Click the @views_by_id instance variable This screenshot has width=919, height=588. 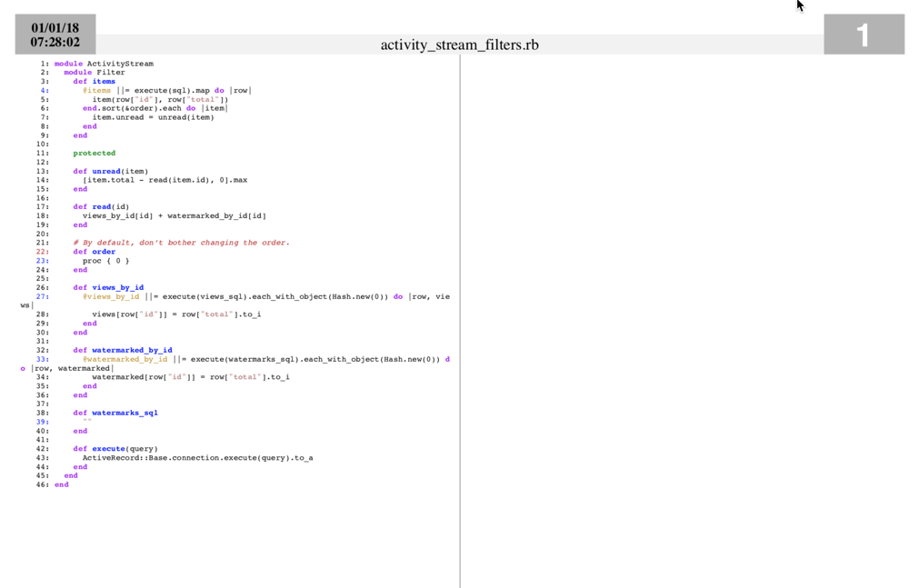[x=111, y=296]
